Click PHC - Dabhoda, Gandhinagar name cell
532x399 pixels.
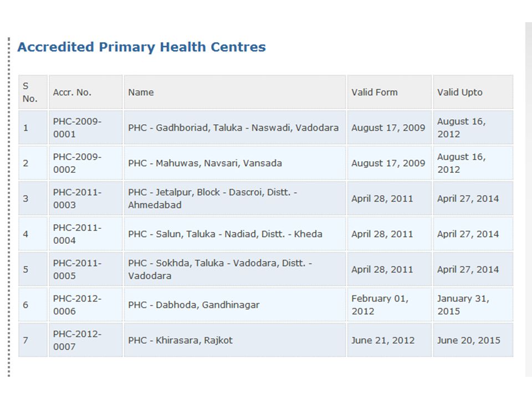235,305
